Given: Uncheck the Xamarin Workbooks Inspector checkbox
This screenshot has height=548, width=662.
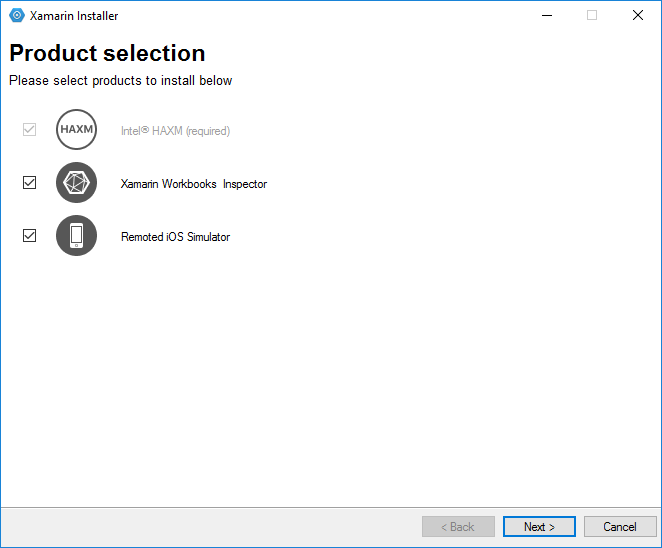Looking at the screenshot, I should click(30, 183).
